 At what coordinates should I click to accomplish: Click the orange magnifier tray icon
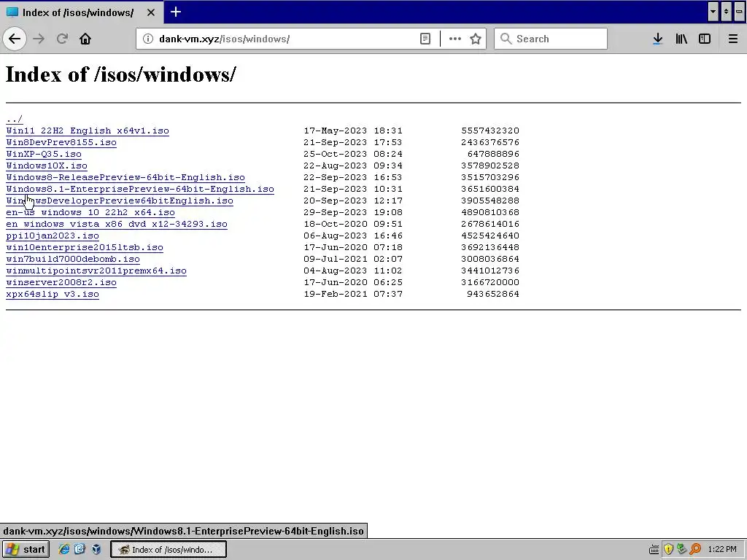[695, 550]
